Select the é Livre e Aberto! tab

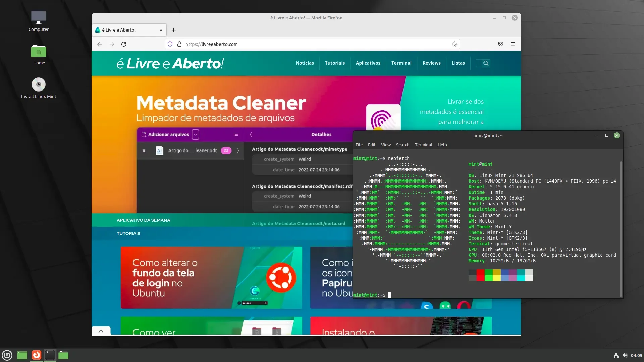click(x=129, y=30)
